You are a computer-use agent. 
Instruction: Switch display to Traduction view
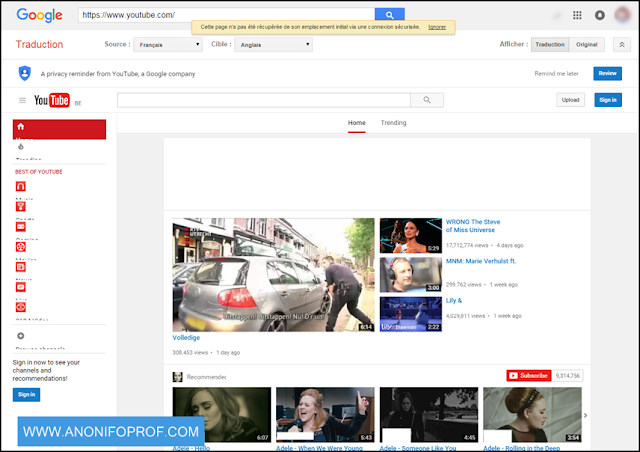click(550, 45)
